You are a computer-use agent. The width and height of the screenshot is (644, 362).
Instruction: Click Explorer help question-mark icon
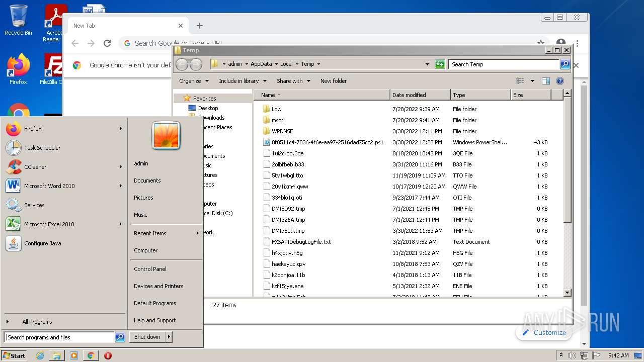[560, 81]
